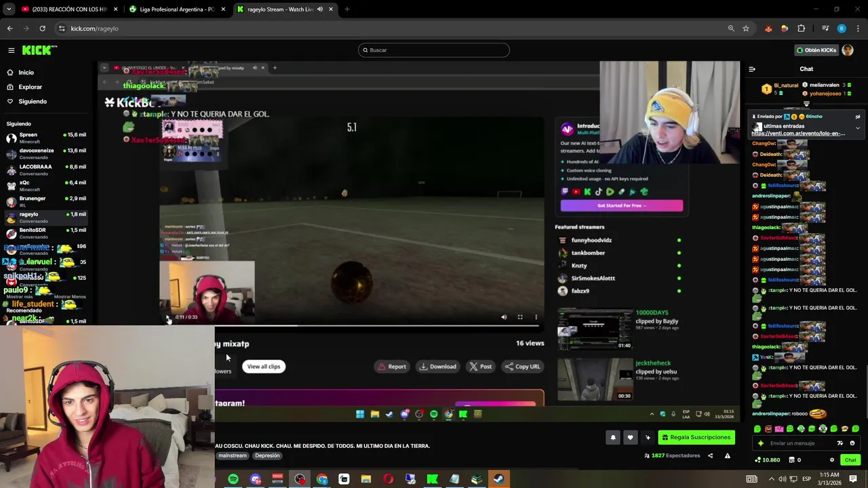Mute the rageylo Stream tab audio
Image resolution: width=868 pixels, height=488 pixels.
(320, 9)
